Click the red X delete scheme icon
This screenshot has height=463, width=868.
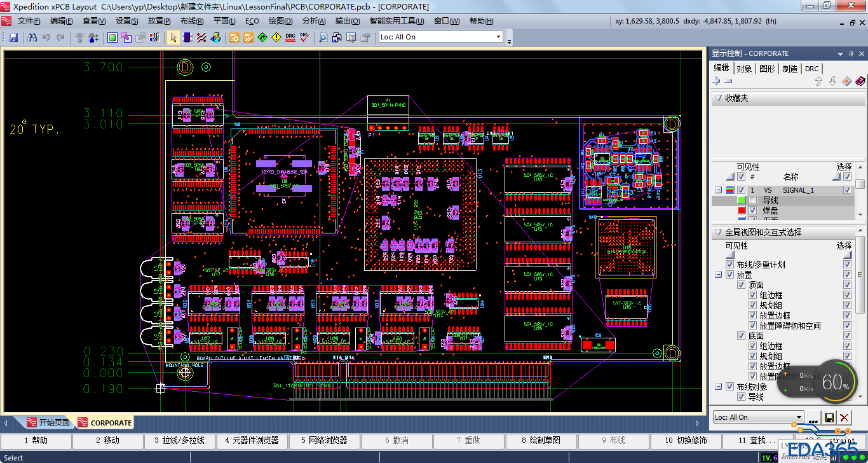pos(844,418)
